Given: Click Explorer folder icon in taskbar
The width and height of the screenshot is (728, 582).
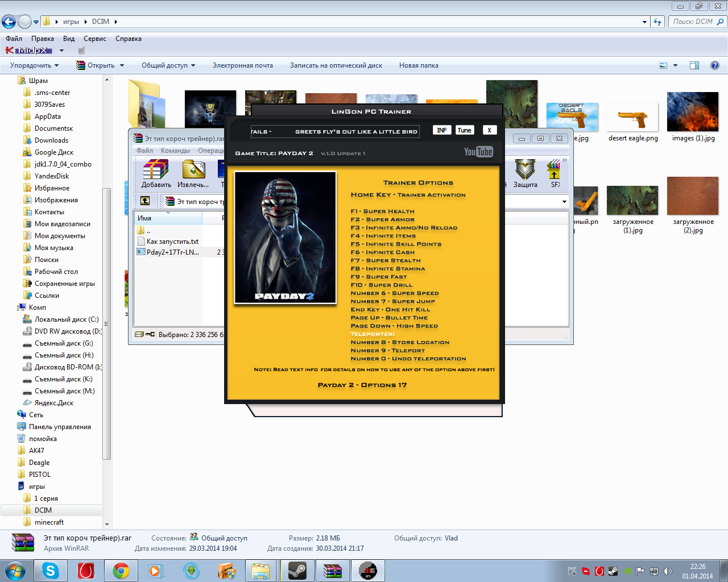Looking at the screenshot, I should pos(262,571).
